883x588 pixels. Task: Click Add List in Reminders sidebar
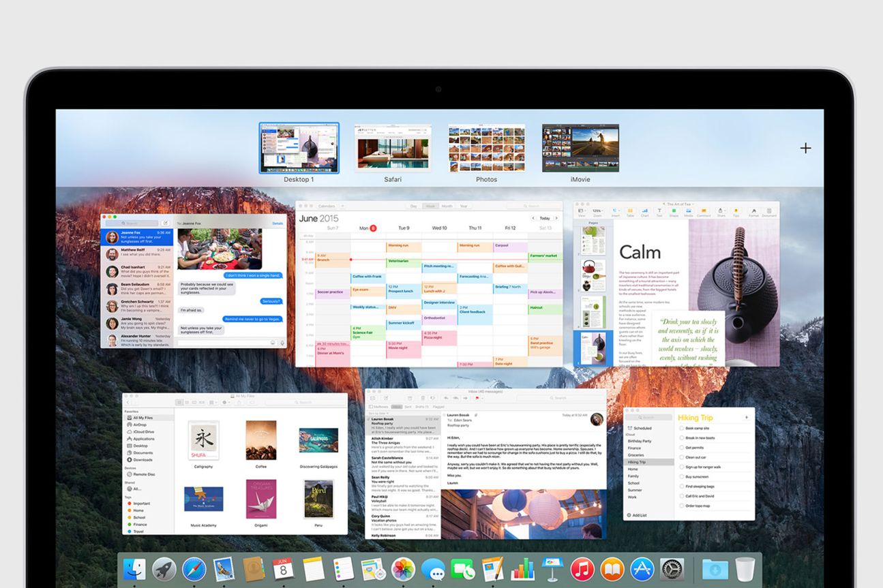pyautogui.click(x=639, y=515)
